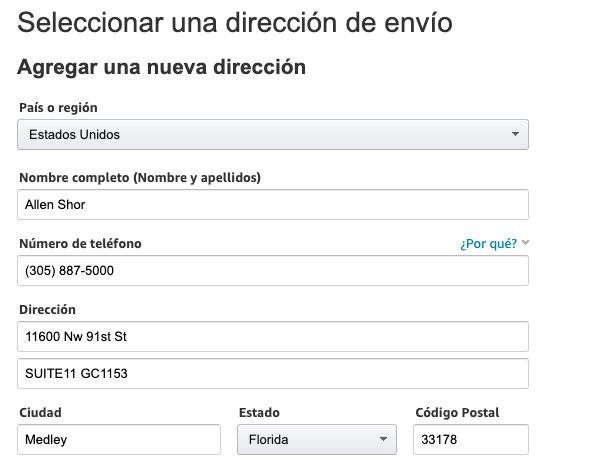
Task: Click the Agregar una nueva dirección heading
Action: [162, 67]
